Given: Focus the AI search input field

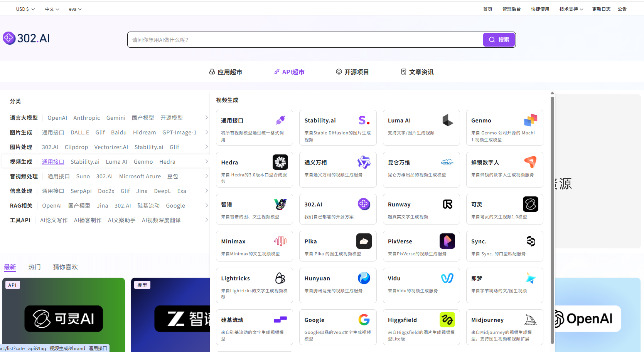Looking at the screenshot, I should click(305, 40).
